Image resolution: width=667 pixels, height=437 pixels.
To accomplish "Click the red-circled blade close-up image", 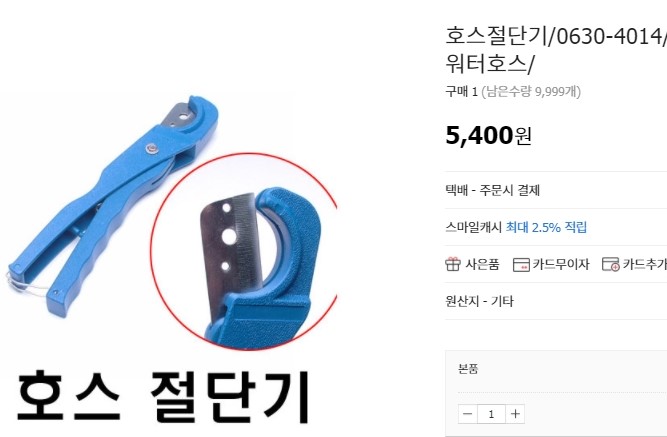I will click(245, 251).
